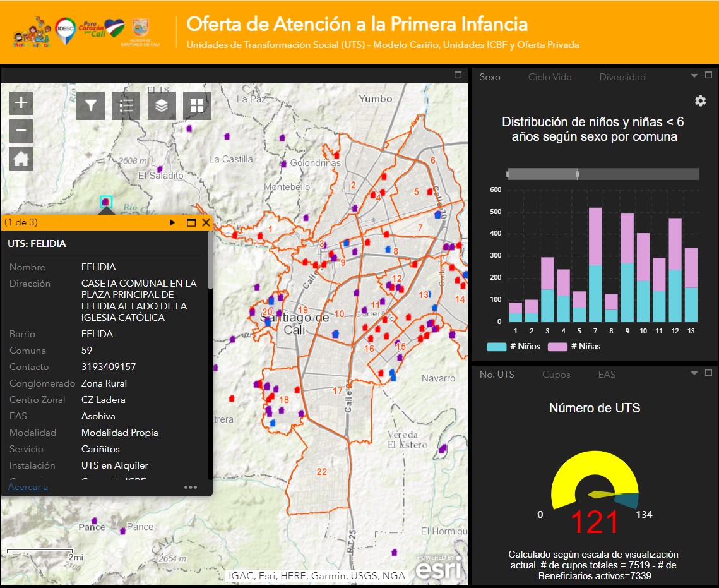The image size is (719, 588).
Task: Click the home extent icon
Action: point(21,160)
